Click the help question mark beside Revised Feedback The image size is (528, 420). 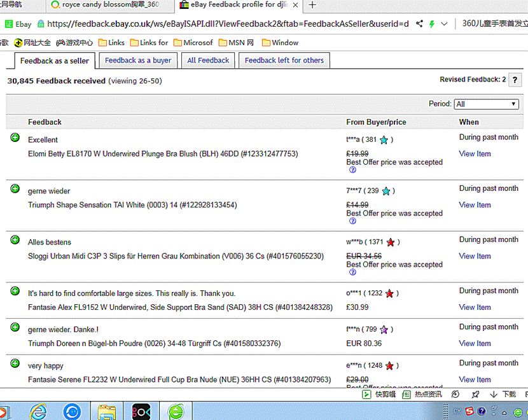tap(515, 80)
